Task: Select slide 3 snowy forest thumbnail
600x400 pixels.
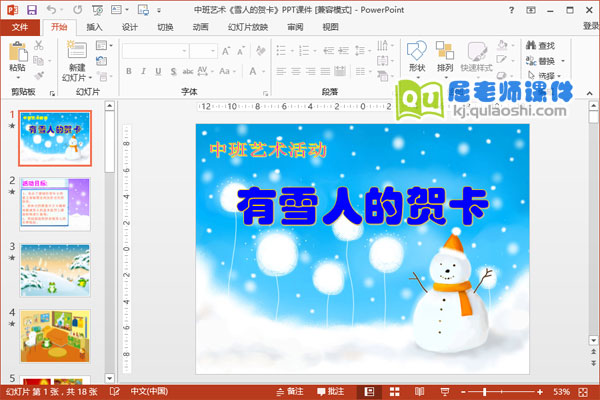Action: (x=55, y=270)
